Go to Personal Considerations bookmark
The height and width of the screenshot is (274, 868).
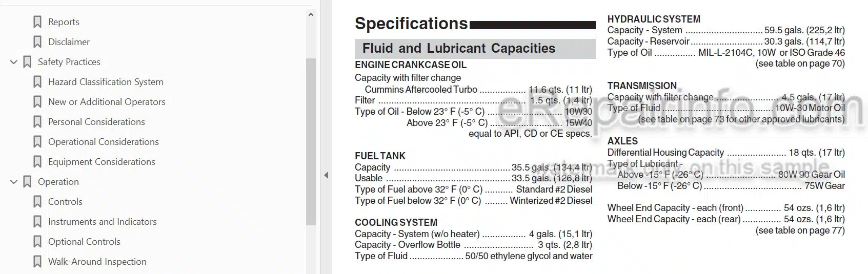(x=96, y=122)
